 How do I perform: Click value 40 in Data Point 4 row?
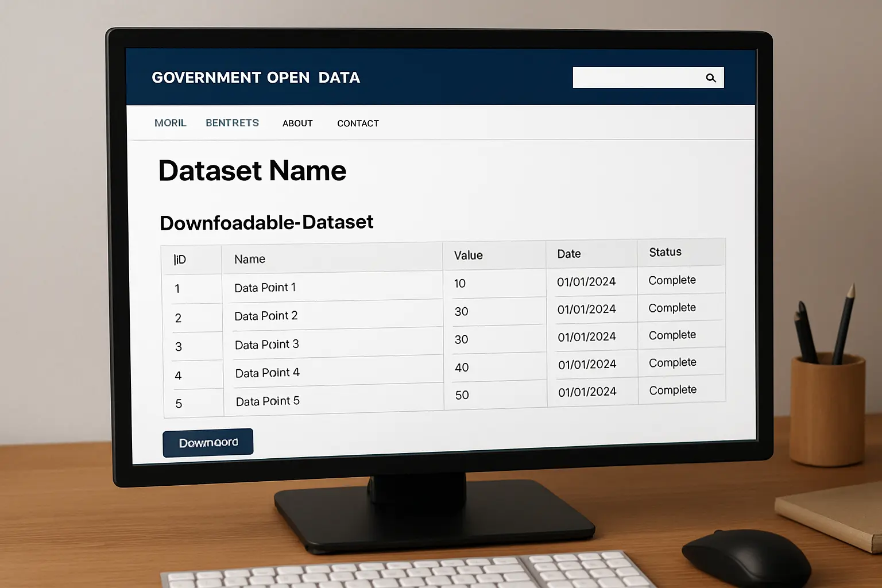[x=462, y=367]
